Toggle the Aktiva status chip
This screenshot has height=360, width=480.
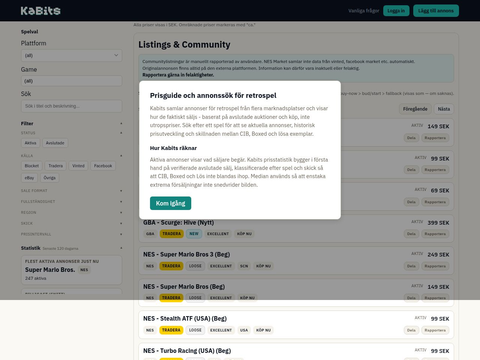tap(30, 143)
